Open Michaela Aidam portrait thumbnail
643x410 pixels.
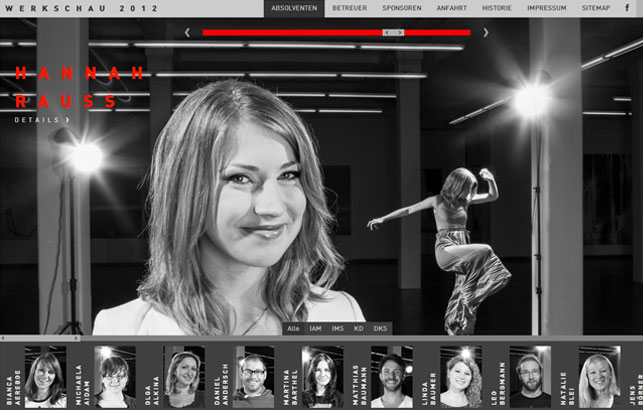pyautogui.click(x=115, y=377)
